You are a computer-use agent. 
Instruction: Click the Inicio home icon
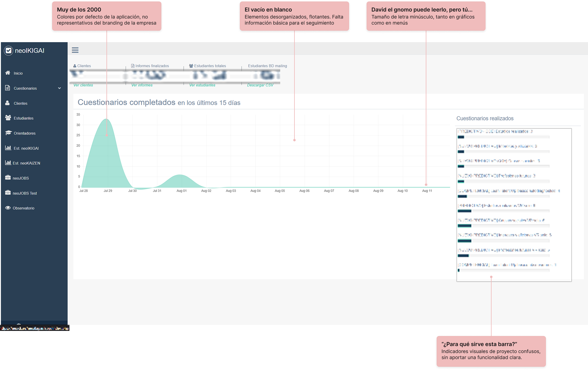click(8, 73)
